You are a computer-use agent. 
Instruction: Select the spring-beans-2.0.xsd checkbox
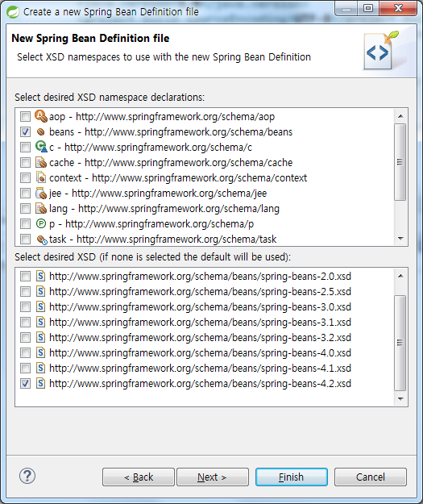[25, 276]
